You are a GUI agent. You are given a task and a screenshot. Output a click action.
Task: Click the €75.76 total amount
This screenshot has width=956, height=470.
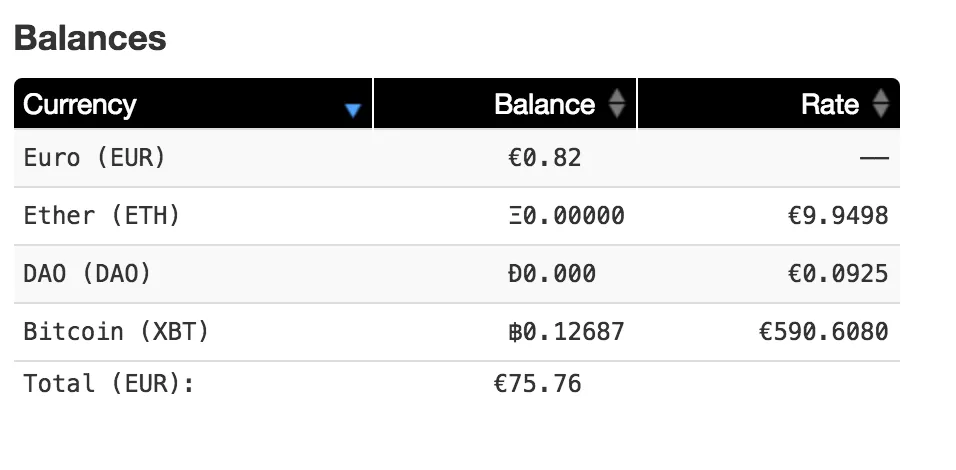pos(537,384)
